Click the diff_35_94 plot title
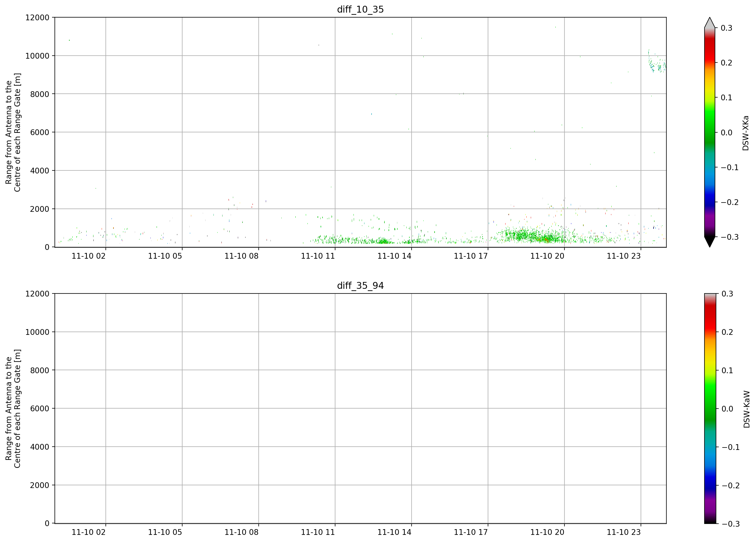This screenshot has height=542, width=756. 360,286
